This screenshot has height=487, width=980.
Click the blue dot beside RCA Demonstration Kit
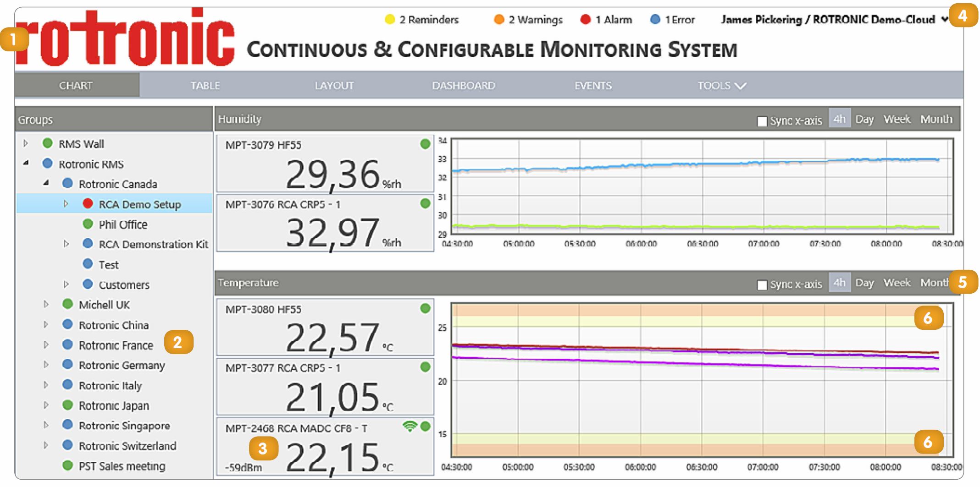click(x=88, y=243)
